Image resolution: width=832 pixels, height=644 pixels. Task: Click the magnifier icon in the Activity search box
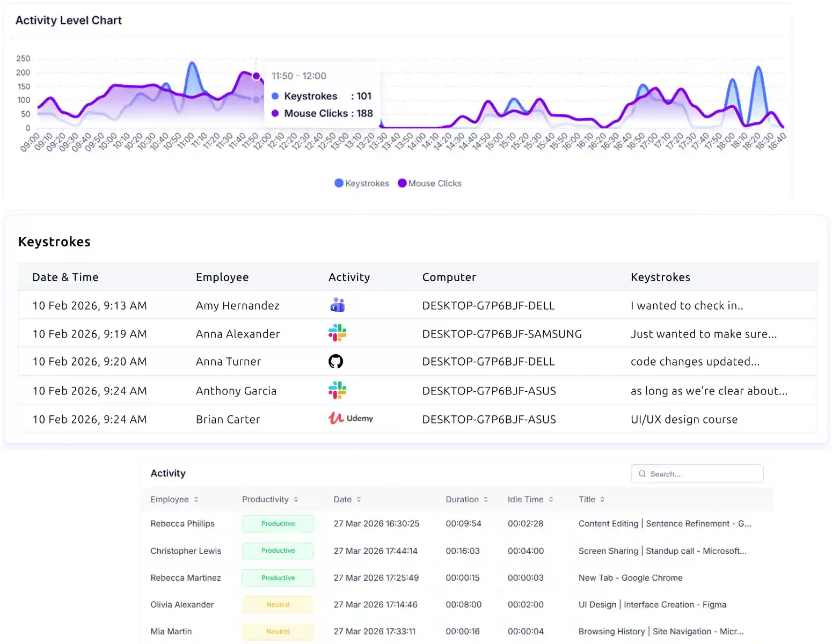click(642, 474)
